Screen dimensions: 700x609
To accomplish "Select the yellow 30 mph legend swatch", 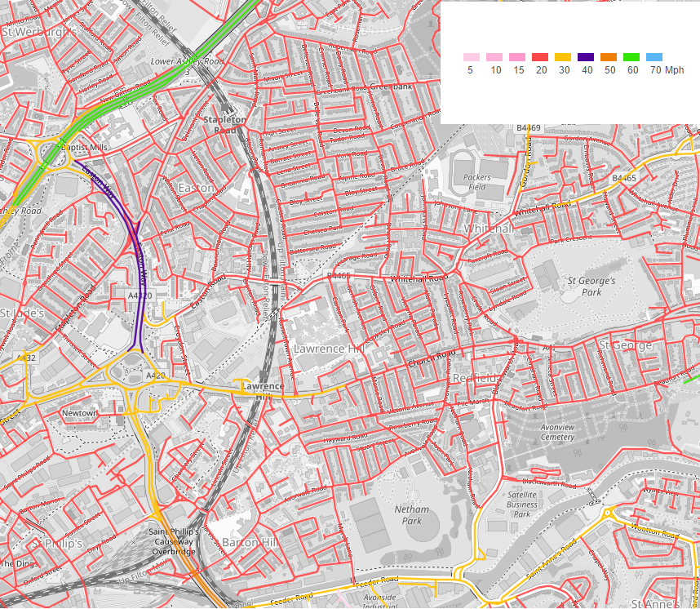I will click(562, 57).
